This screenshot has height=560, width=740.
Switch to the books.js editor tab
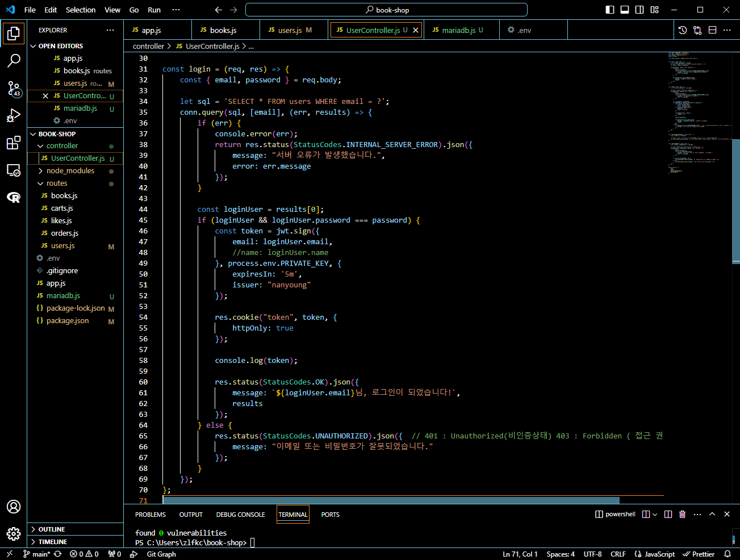226,30
